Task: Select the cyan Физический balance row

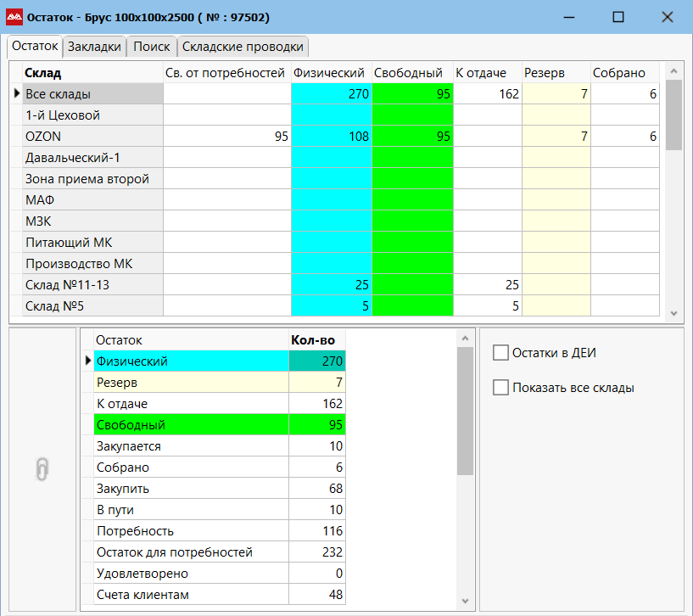Action: click(x=191, y=361)
